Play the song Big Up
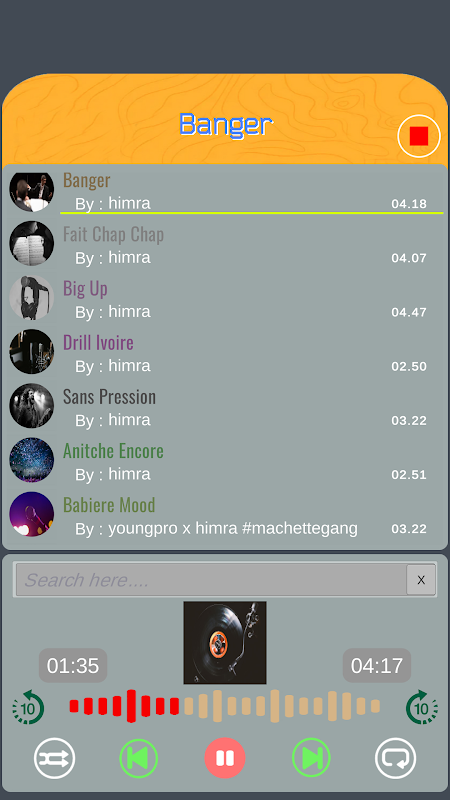This screenshot has height=800, width=450. point(225,300)
